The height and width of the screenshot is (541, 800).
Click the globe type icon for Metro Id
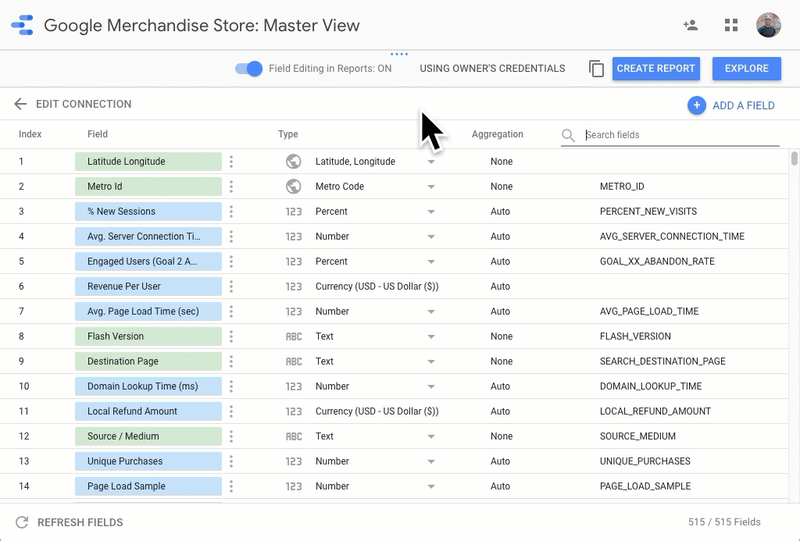click(x=293, y=186)
